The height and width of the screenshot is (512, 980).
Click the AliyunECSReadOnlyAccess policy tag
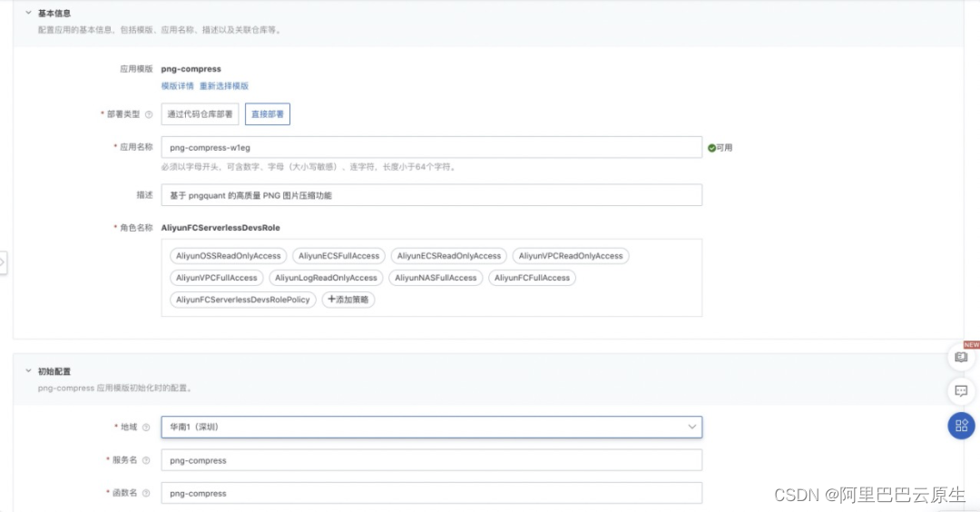[x=449, y=256]
